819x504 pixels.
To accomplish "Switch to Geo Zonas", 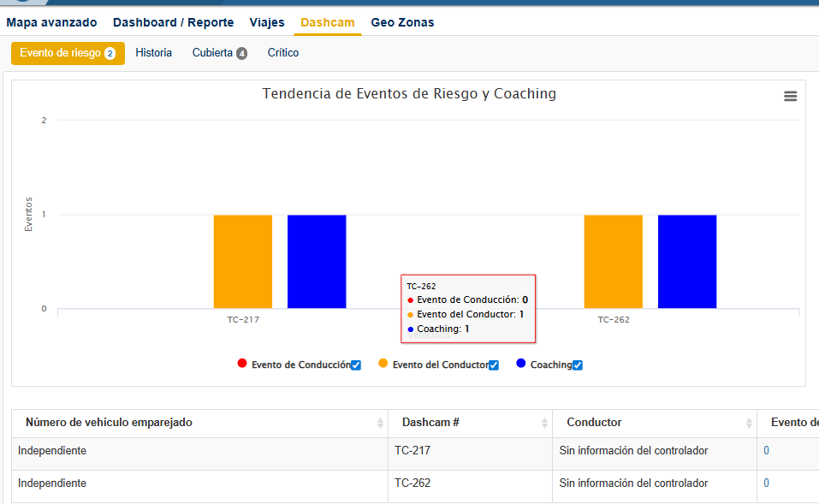I will pos(402,22).
